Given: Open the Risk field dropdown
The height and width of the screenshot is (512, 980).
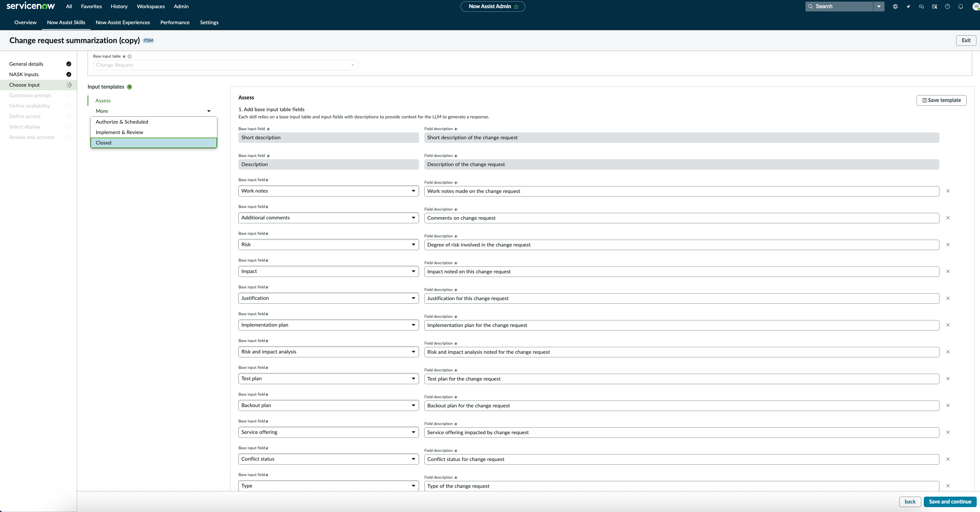Looking at the screenshot, I should pos(328,245).
